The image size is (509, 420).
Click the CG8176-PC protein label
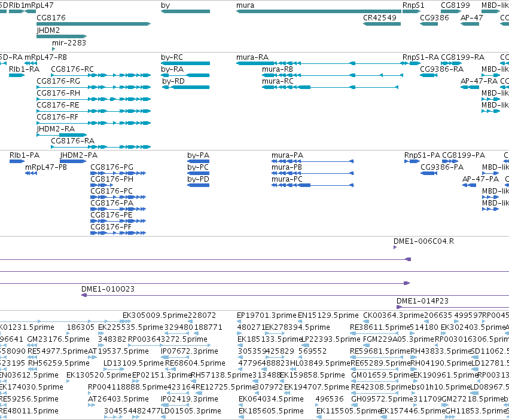111,191
